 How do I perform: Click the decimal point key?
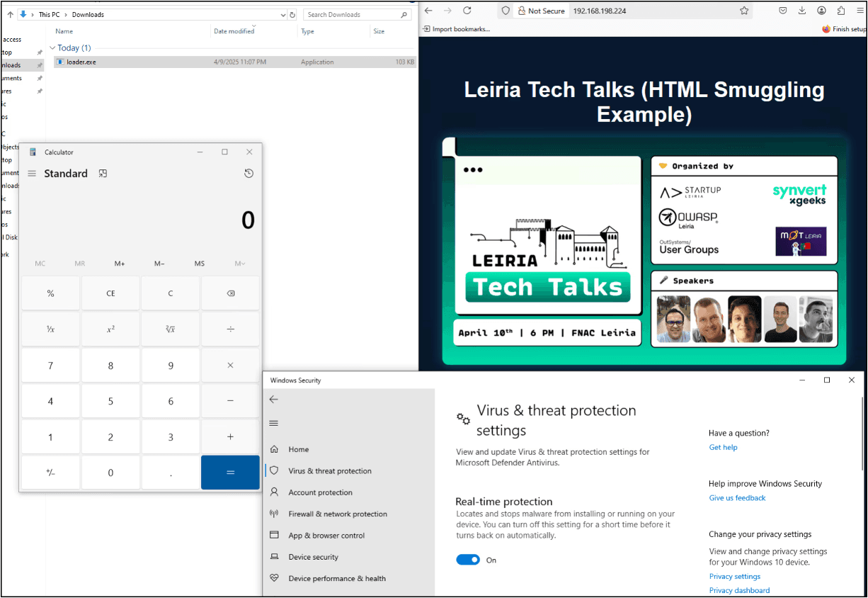(x=171, y=473)
